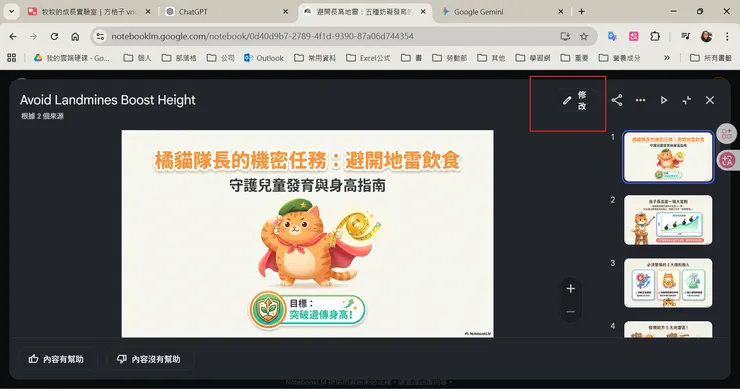The height and width of the screenshot is (389, 740).
Task: Open the 營養成分 bookmark folder
Action: (x=620, y=58)
